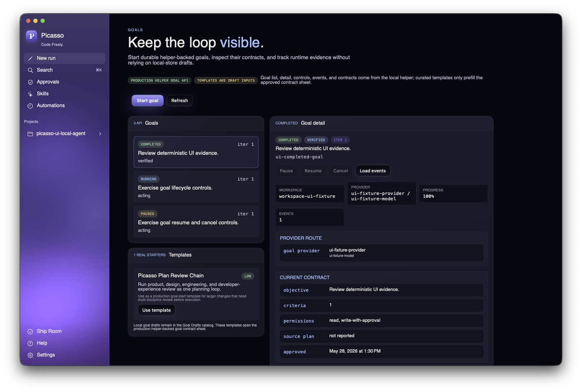This screenshot has width=582, height=392.
Task: Click the Templates panel heading
Action: (180, 255)
